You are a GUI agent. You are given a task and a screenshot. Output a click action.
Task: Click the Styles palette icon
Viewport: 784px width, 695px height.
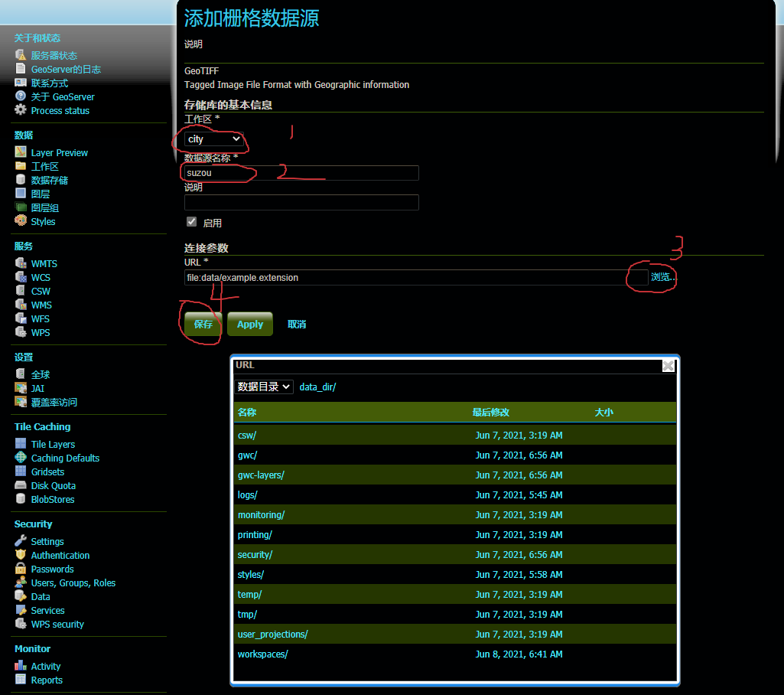(x=21, y=220)
